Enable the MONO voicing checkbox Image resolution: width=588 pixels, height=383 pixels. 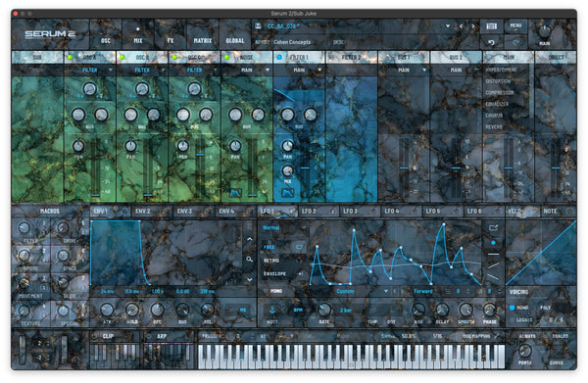tap(513, 308)
